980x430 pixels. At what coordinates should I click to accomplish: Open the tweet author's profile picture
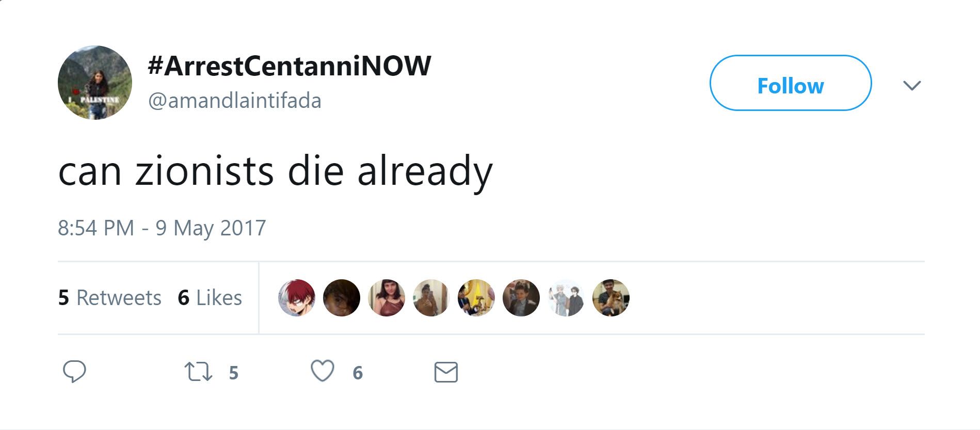[95, 83]
